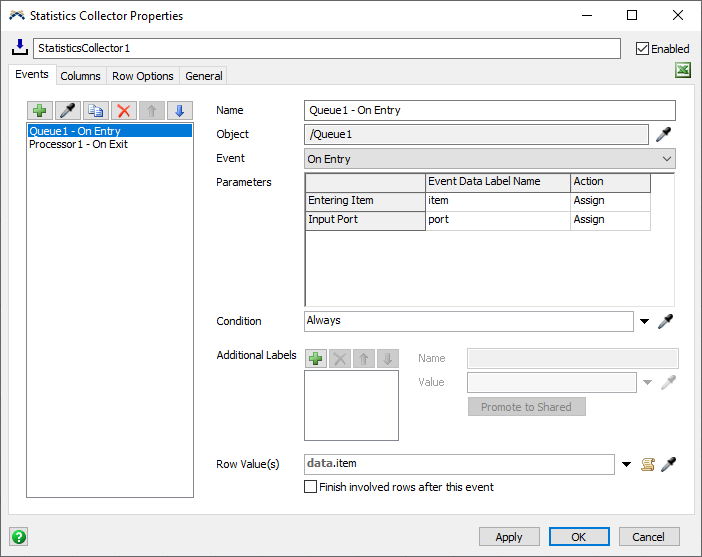The image size is (702, 557).
Task: Click the Excel export icon
Action: pyautogui.click(x=683, y=70)
